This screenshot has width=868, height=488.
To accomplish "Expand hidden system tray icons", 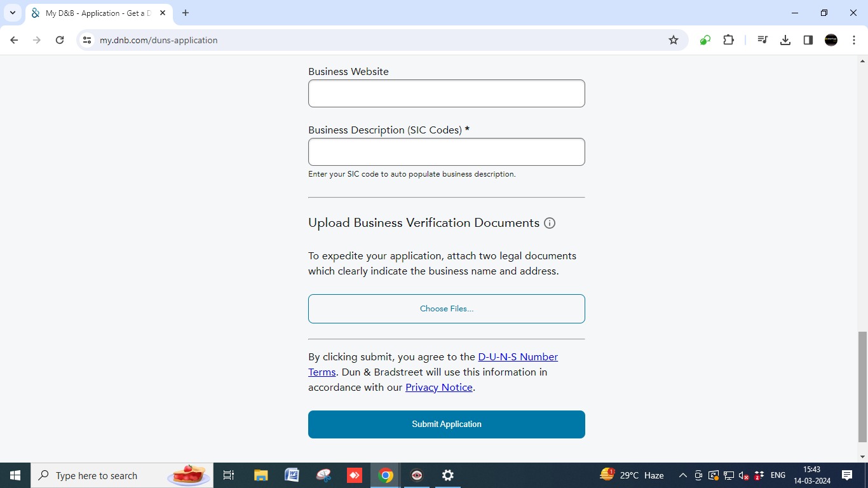I will pos(682,475).
